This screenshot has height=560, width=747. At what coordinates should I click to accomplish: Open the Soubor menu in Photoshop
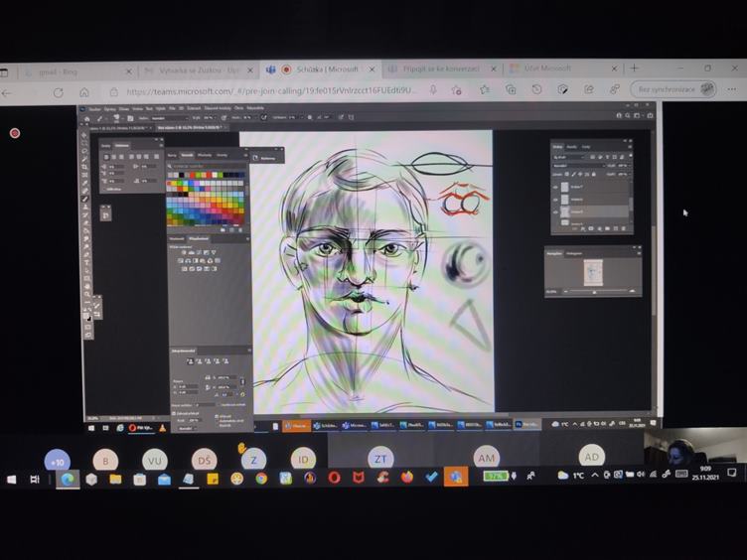(x=95, y=108)
